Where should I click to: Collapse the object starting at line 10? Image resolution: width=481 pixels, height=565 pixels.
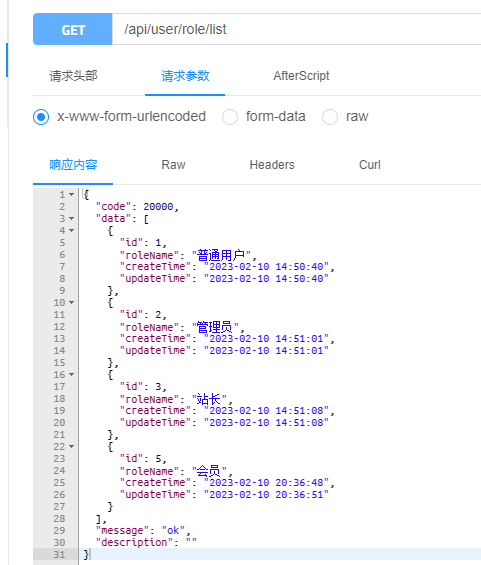[x=71, y=303]
